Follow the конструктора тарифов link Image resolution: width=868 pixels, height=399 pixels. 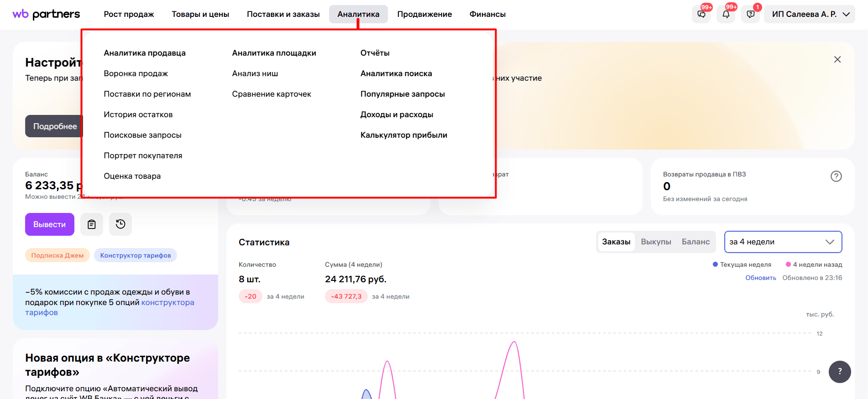pyautogui.click(x=110, y=307)
